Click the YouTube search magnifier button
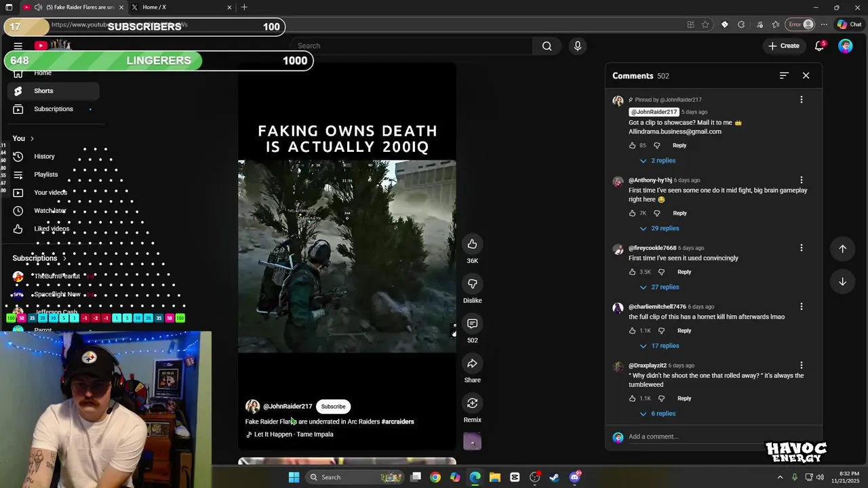 coord(547,46)
